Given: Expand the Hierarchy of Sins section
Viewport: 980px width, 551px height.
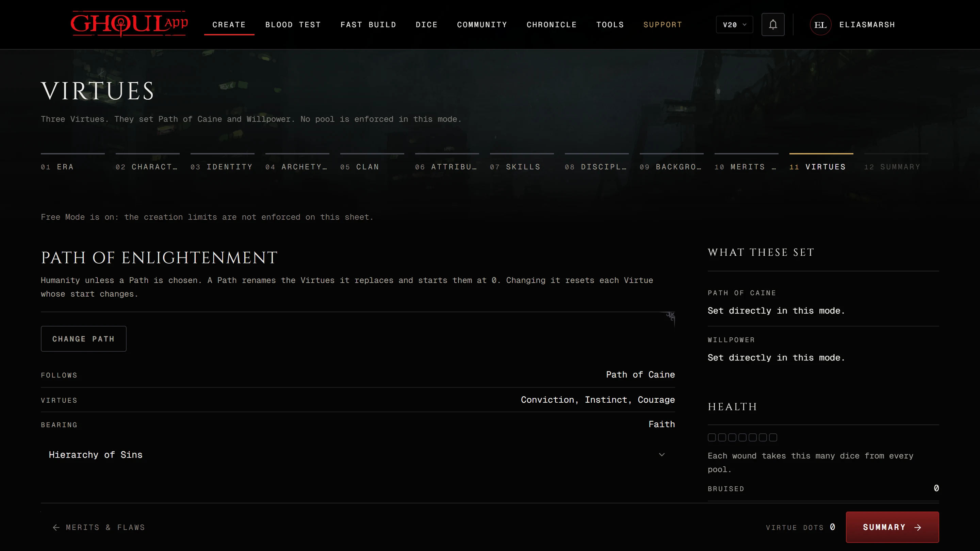Looking at the screenshot, I should pos(358,455).
